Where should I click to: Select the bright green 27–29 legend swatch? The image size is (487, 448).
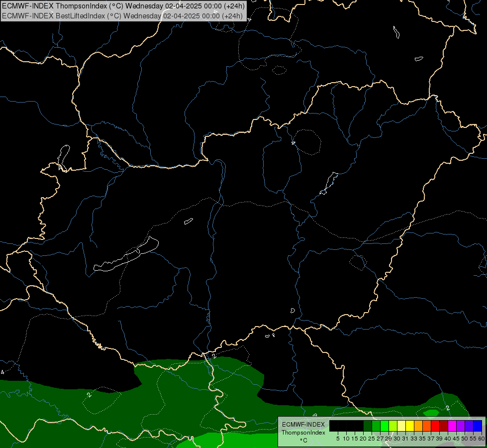point(385,426)
